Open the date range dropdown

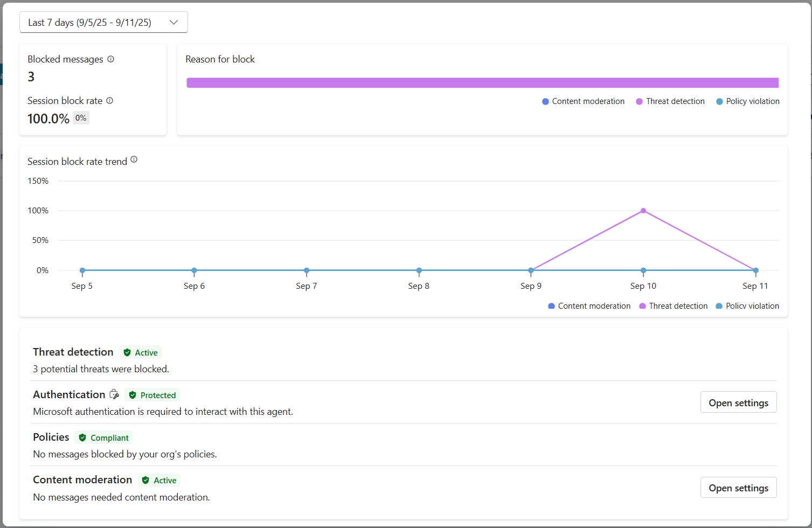coord(103,23)
